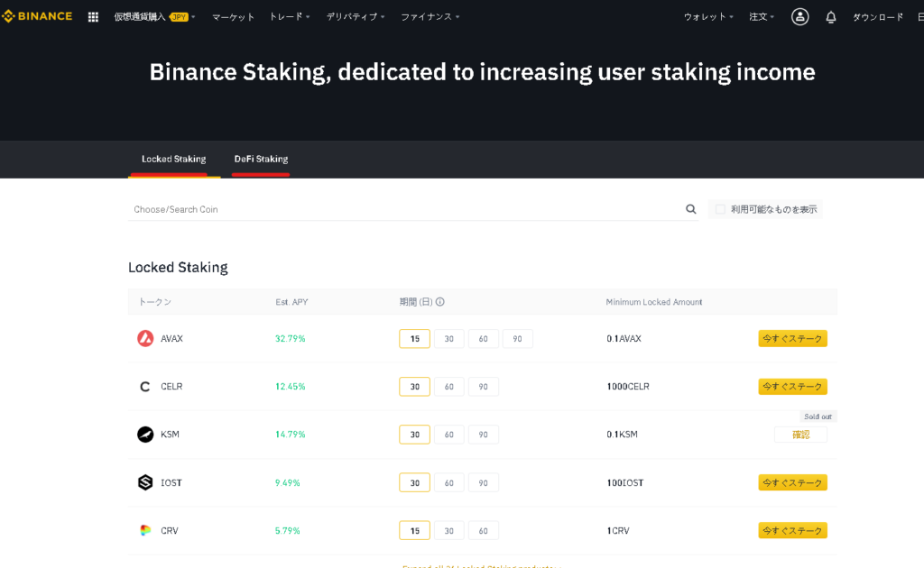Select 60 day period for CELR
The image size is (924, 568).
pos(449,387)
